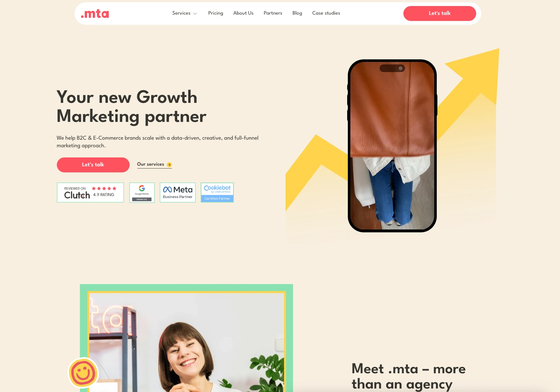Open the Clutch 4.9 rating badge
Viewport: 560px width, 392px height.
[90, 192]
